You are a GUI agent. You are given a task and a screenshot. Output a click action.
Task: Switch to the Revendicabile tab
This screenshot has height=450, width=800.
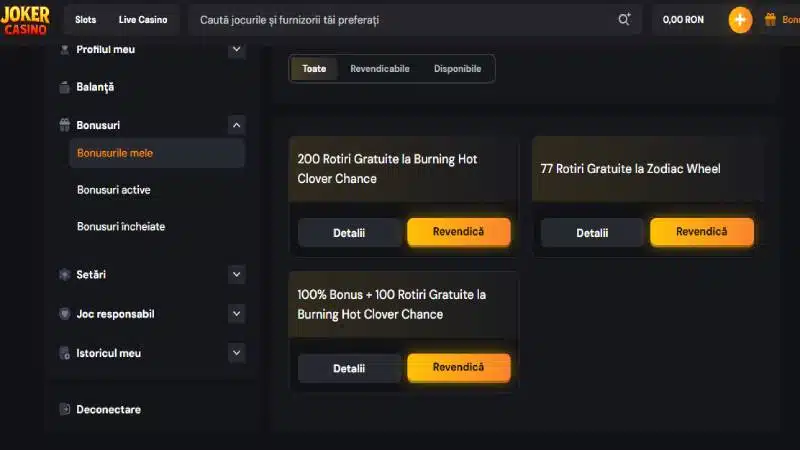pos(380,69)
